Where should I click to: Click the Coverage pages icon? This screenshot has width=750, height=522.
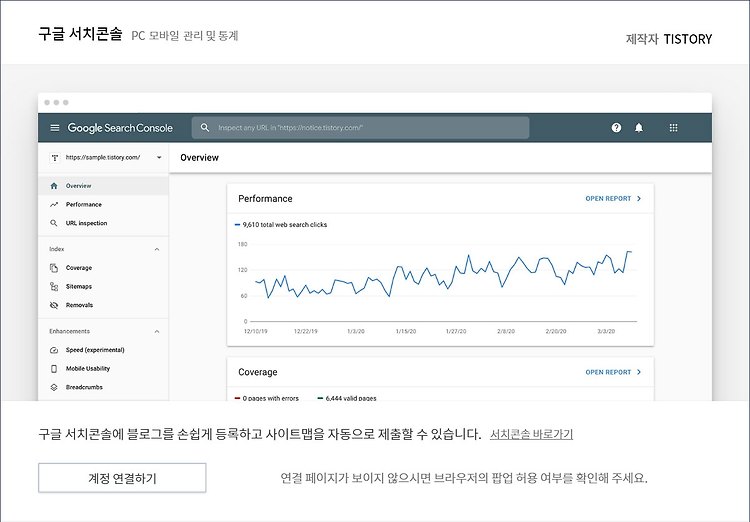coord(54,268)
